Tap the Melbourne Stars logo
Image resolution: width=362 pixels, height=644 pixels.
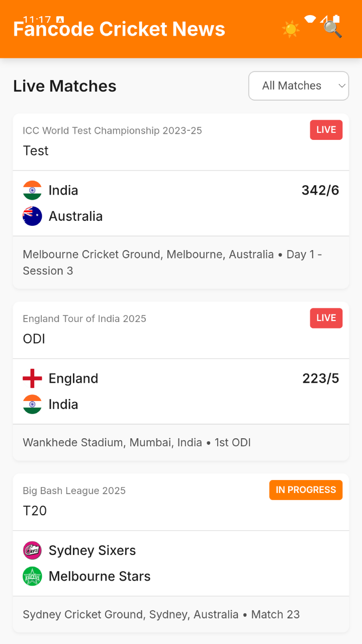[x=32, y=577]
